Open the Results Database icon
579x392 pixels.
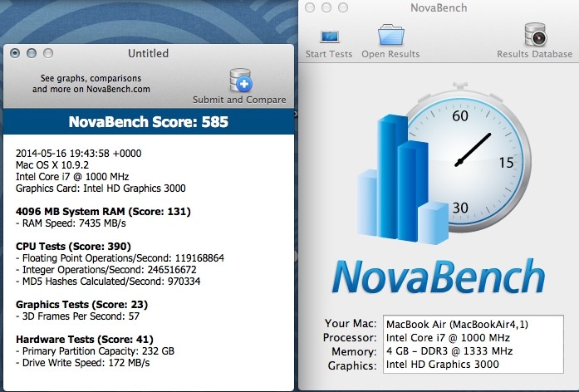(534, 35)
